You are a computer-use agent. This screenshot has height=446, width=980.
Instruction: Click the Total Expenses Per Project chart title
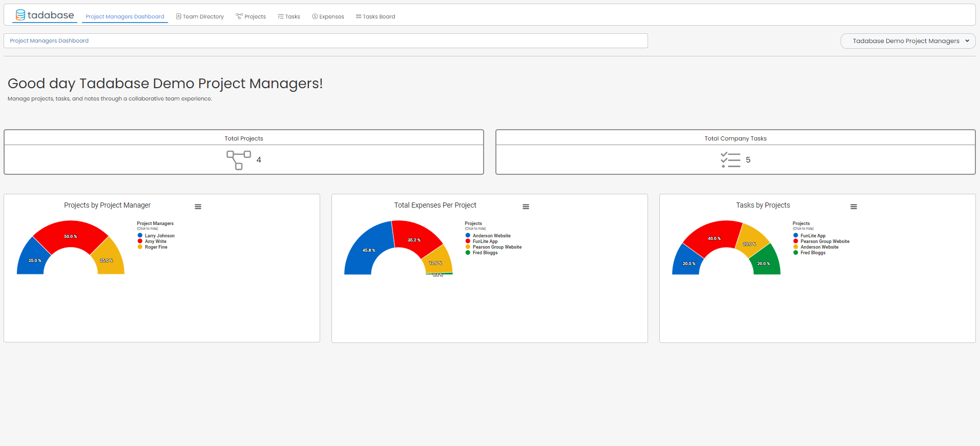pyautogui.click(x=435, y=205)
